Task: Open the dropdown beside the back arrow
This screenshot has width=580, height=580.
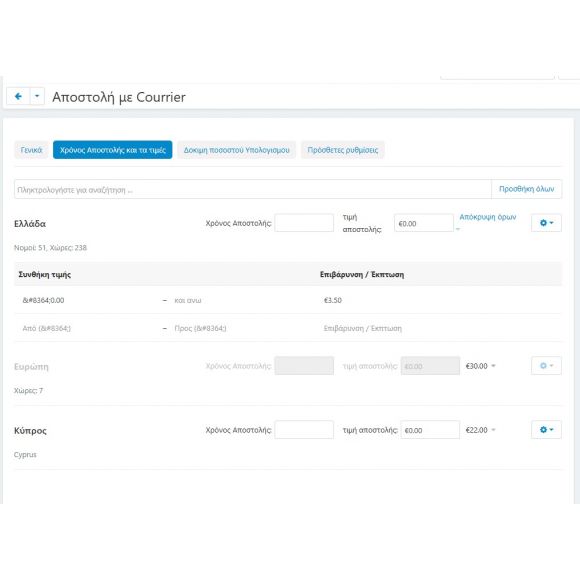Action: coord(37,97)
